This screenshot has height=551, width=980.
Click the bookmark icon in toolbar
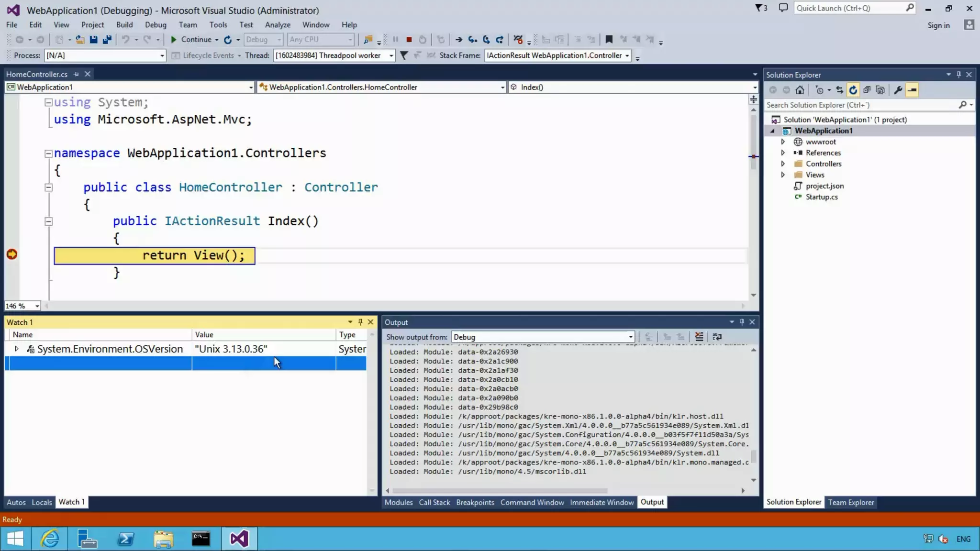609,40
